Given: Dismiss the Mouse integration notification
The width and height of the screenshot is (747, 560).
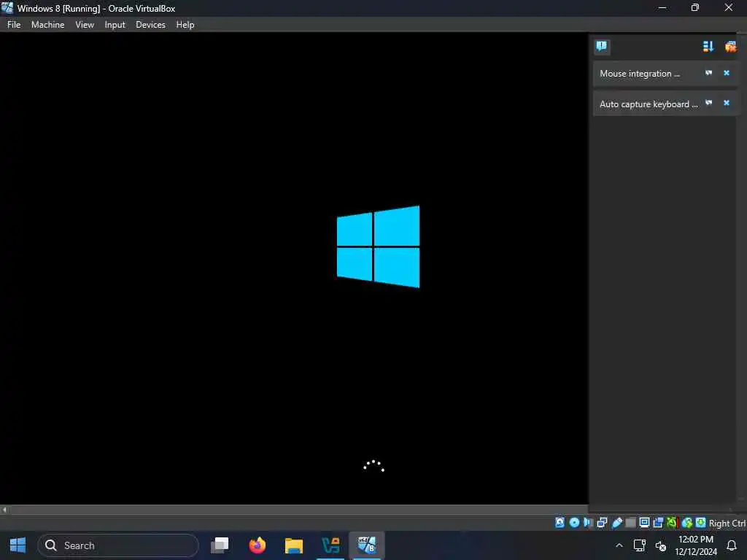Looking at the screenshot, I should coord(726,73).
